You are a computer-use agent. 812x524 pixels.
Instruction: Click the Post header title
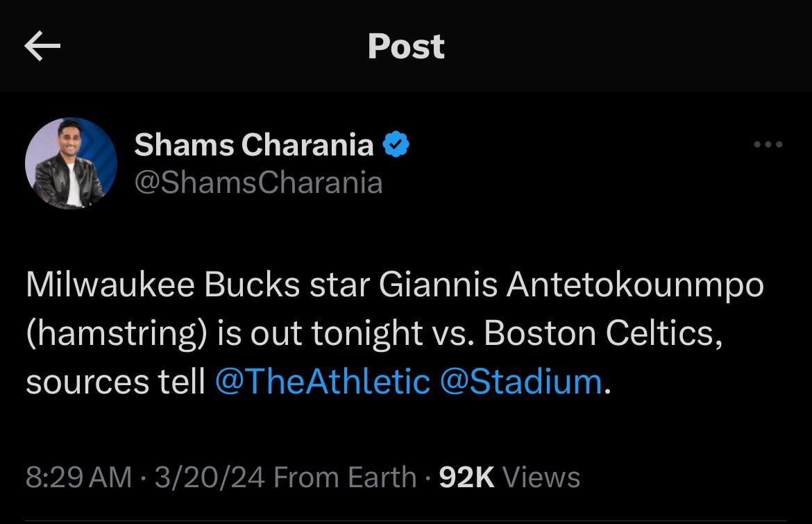click(x=406, y=47)
